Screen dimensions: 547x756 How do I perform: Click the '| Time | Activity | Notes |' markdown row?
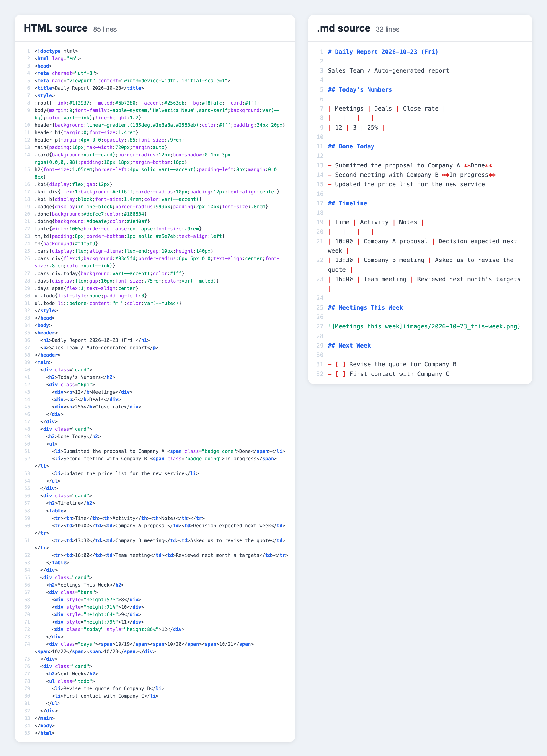click(x=376, y=222)
